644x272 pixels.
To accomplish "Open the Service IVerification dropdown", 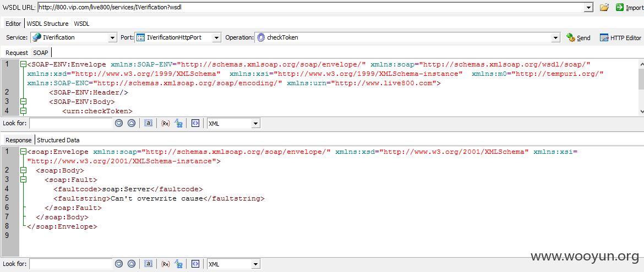I will tap(112, 38).
